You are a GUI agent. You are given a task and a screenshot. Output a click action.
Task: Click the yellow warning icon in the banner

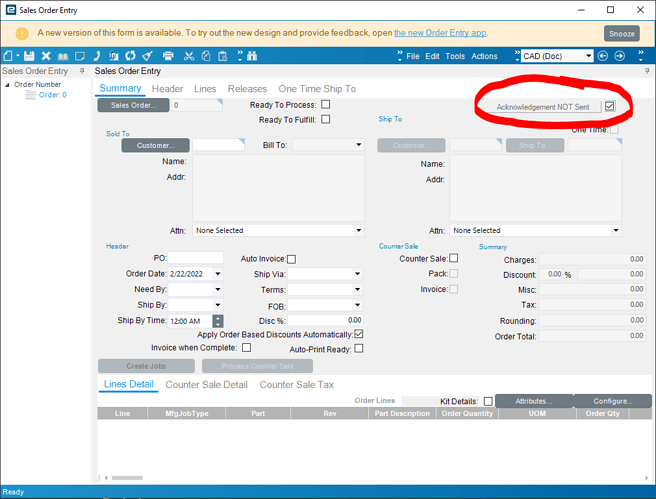[x=22, y=33]
